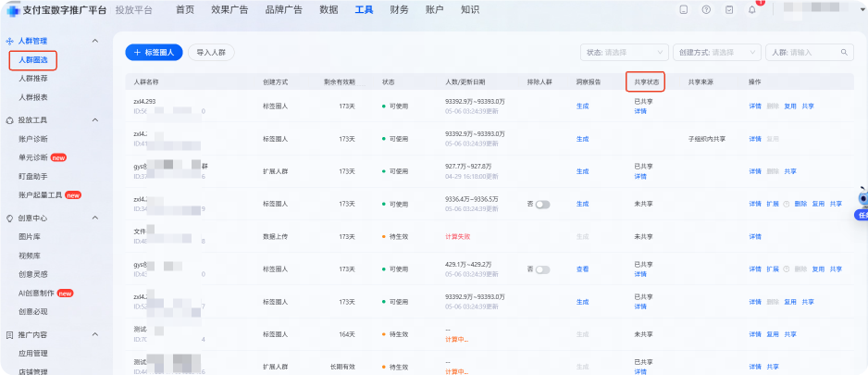Collapse the 人群管理 section chevron

click(x=94, y=41)
